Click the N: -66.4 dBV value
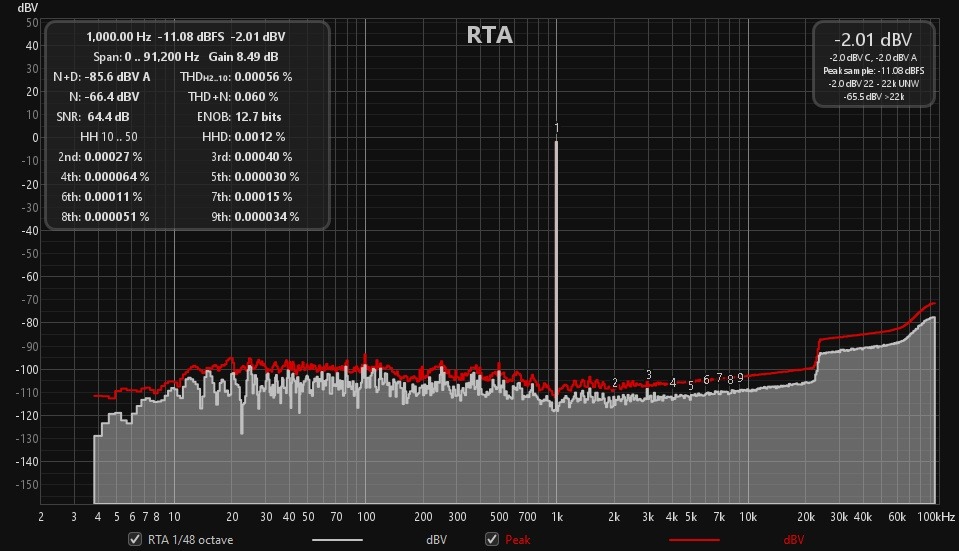Viewport: 959px width, 551px height. [x=112, y=97]
